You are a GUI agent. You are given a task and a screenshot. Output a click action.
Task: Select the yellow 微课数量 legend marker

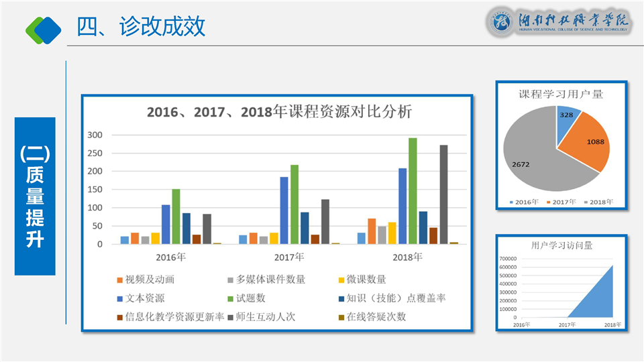tap(341, 280)
